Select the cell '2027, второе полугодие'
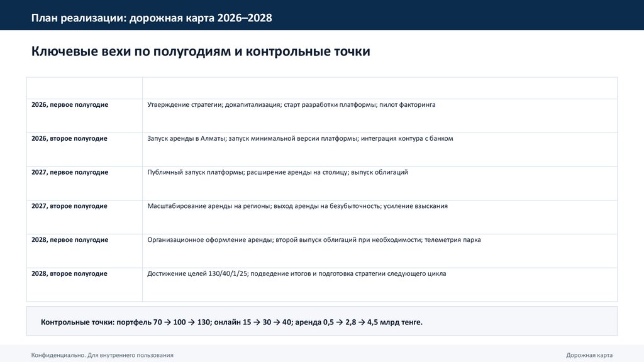The width and height of the screenshot is (644, 362). 84,217
